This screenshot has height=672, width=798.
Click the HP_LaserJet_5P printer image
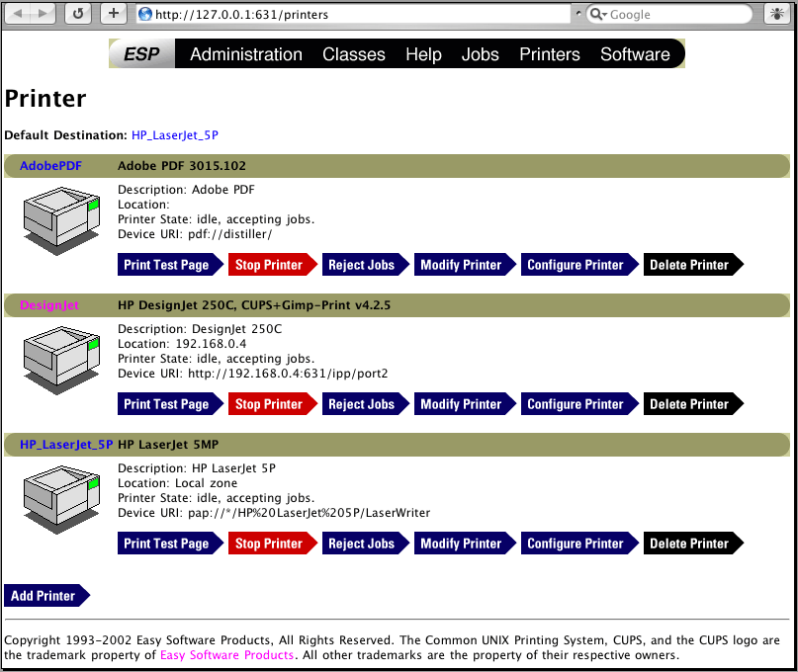61,499
